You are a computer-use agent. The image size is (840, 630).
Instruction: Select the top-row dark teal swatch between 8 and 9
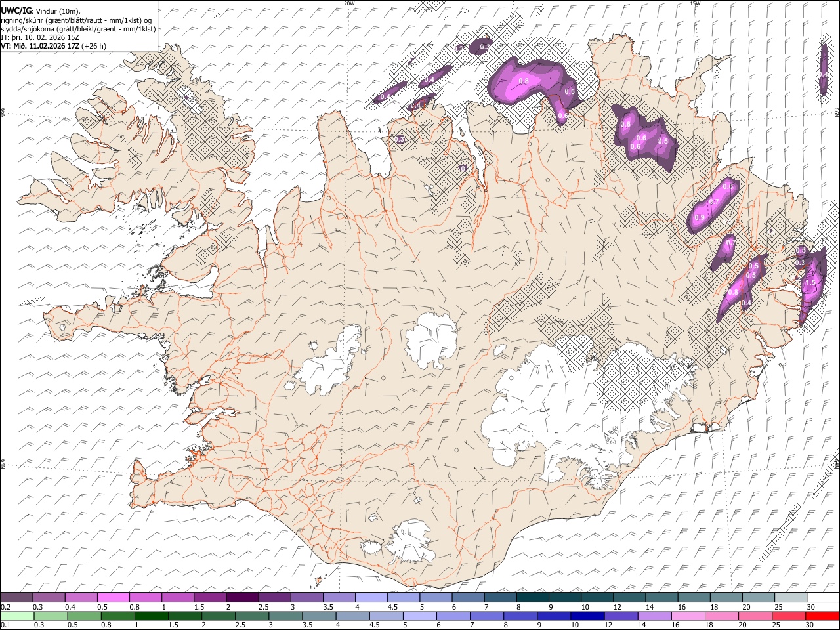click(533, 598)
